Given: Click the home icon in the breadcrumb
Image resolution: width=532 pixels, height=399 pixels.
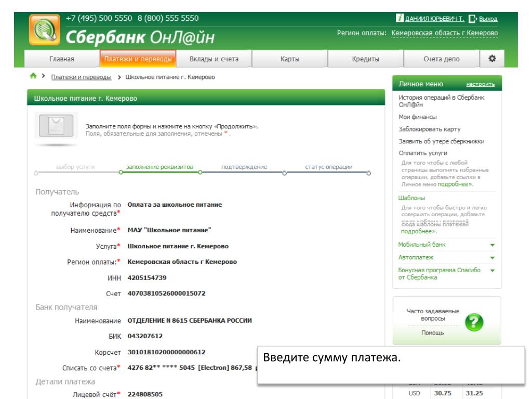Looking at the screenshot, I should pyautogui.click(x=33, y=76).
